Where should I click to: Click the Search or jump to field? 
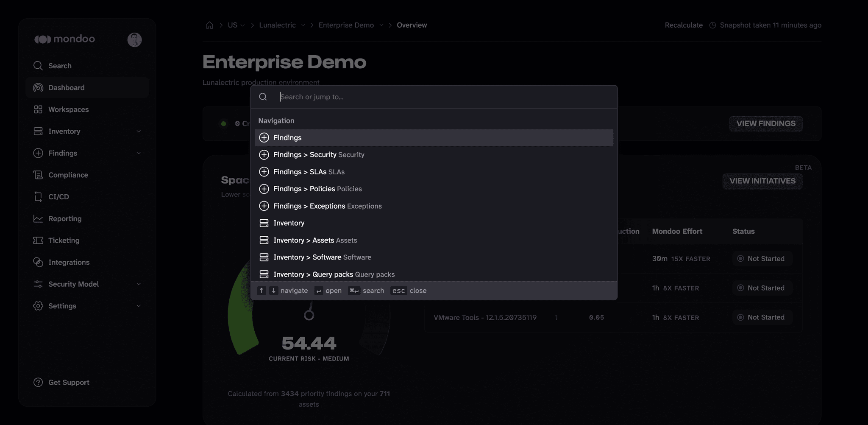pyautogui.click(x=445, y=97)
